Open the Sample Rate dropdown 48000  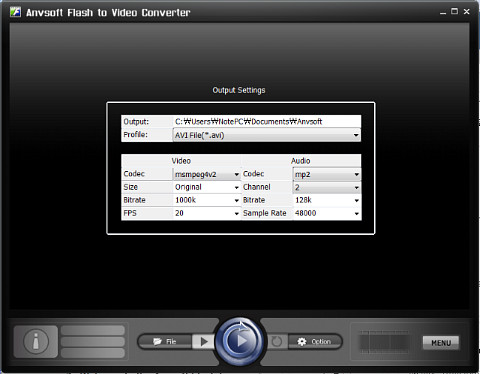pyautogui.click(x=327, y=213)
